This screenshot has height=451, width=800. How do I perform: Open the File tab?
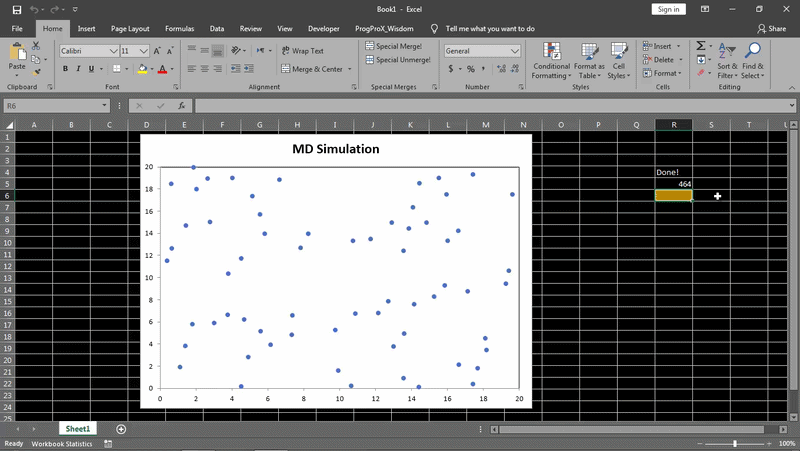(x=17, y=29)
